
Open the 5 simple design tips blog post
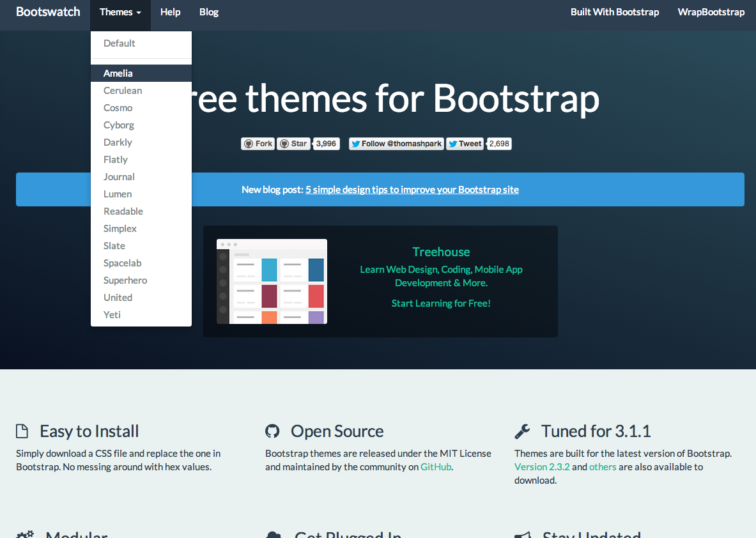[x=412, y=190]
